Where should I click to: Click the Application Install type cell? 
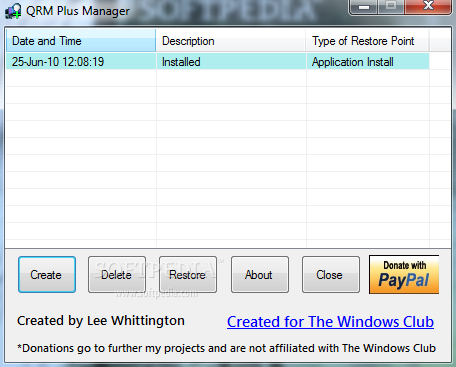(368, 62)
